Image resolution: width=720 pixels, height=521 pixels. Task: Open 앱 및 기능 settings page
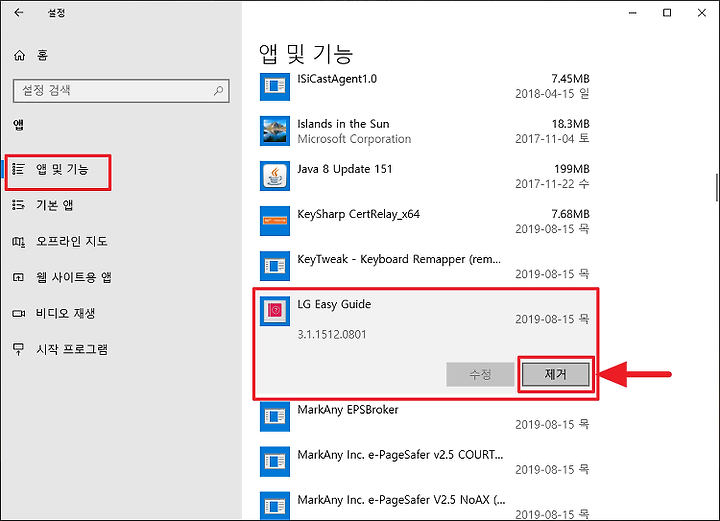tap(62, 169)
